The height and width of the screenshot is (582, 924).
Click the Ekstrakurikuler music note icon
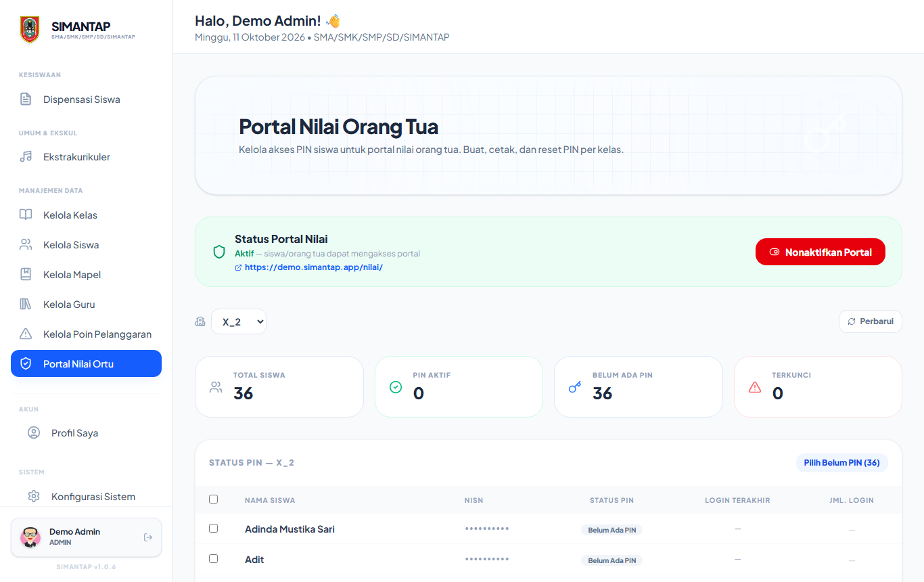point(26,157)
